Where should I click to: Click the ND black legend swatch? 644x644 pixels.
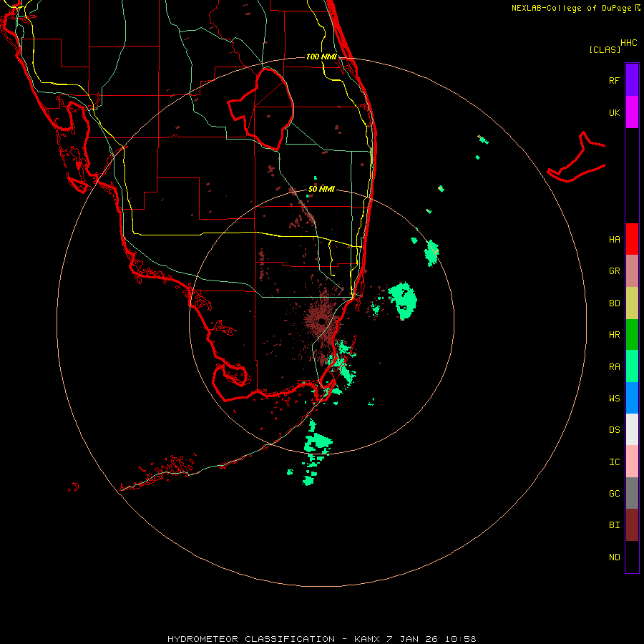point(632,557)
